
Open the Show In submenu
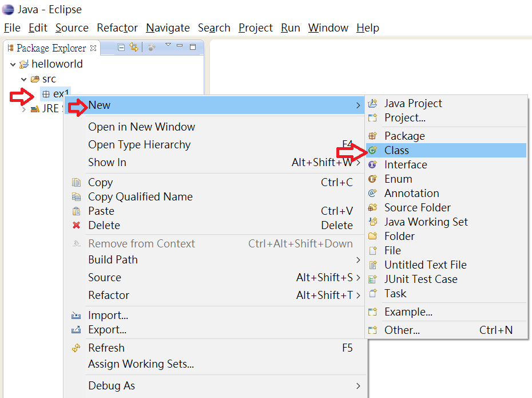(x=215, y=162)
